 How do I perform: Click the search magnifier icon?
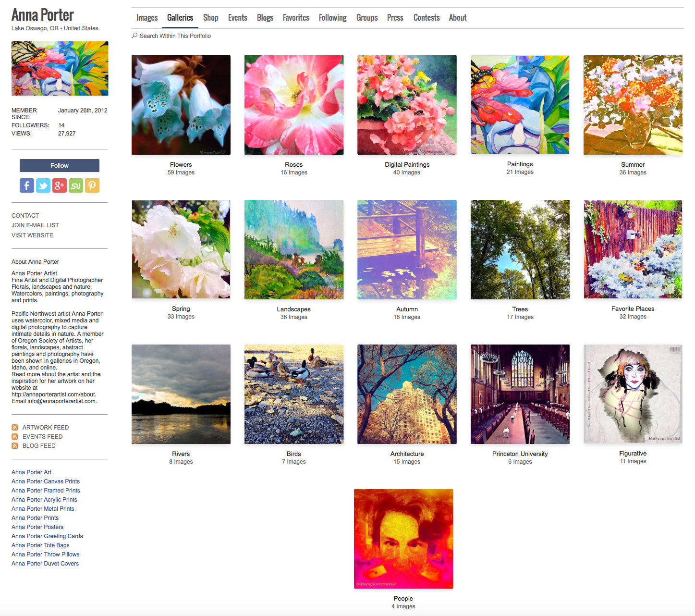134,36
